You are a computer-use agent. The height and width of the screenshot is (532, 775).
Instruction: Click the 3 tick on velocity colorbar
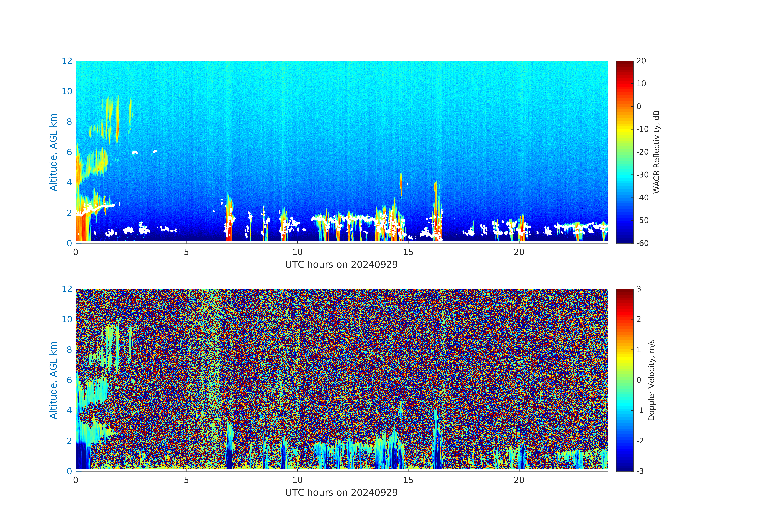click(x=639, y=289)
